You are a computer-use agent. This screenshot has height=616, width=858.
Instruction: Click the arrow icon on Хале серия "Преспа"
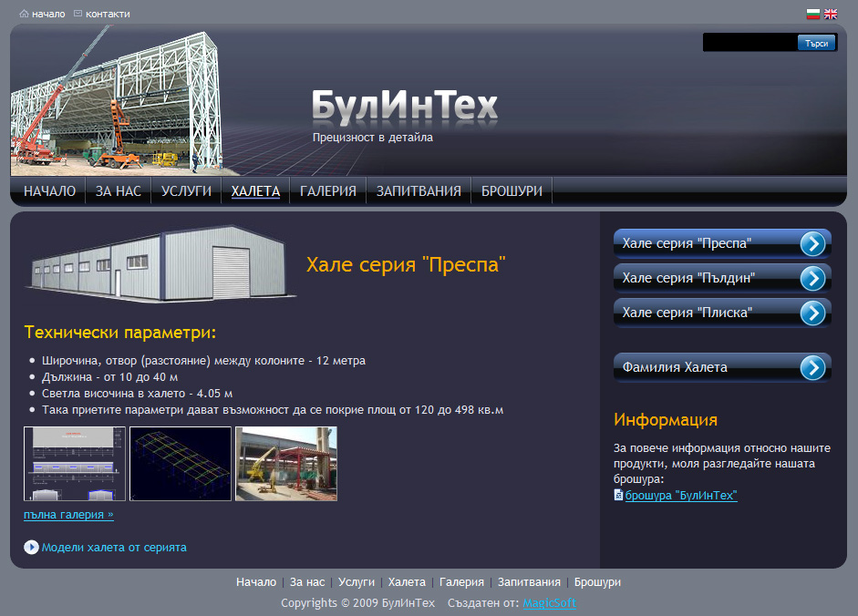[812, 243]
